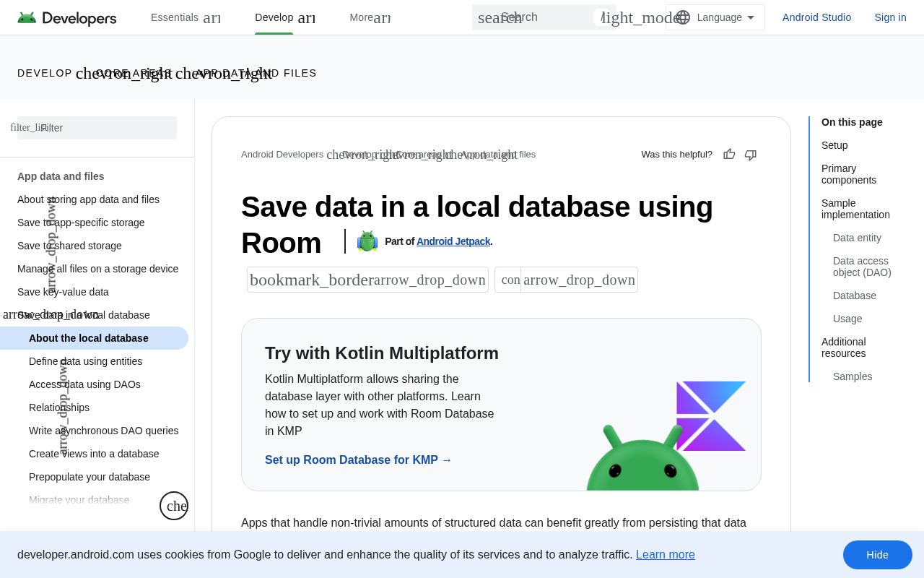
Task: Open the Android Developers logo home
Action: tap(67, 17)
